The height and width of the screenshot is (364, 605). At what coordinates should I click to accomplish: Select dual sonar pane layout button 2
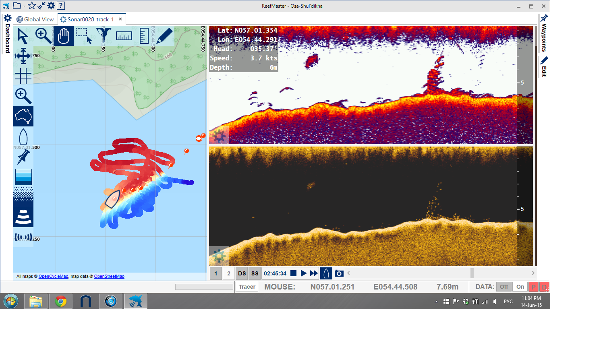229,273
